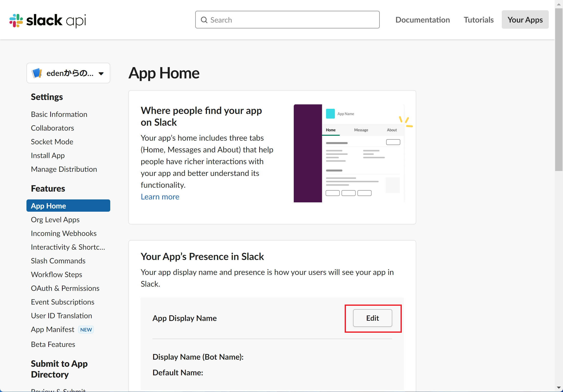Open the Collaborators page
The height and width of the screenshot is (392, 563).
(52, 128)
